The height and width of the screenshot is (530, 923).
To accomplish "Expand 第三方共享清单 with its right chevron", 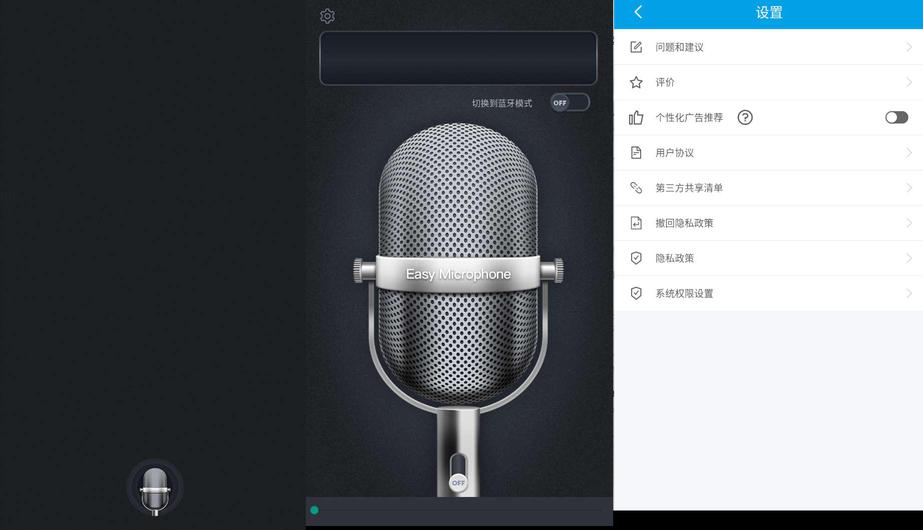I will pos(909,188).
